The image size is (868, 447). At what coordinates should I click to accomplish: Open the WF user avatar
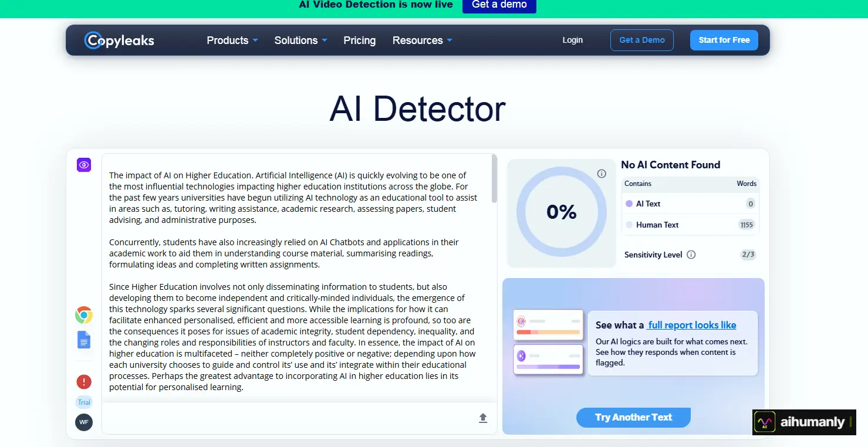(x=84, y=422)
